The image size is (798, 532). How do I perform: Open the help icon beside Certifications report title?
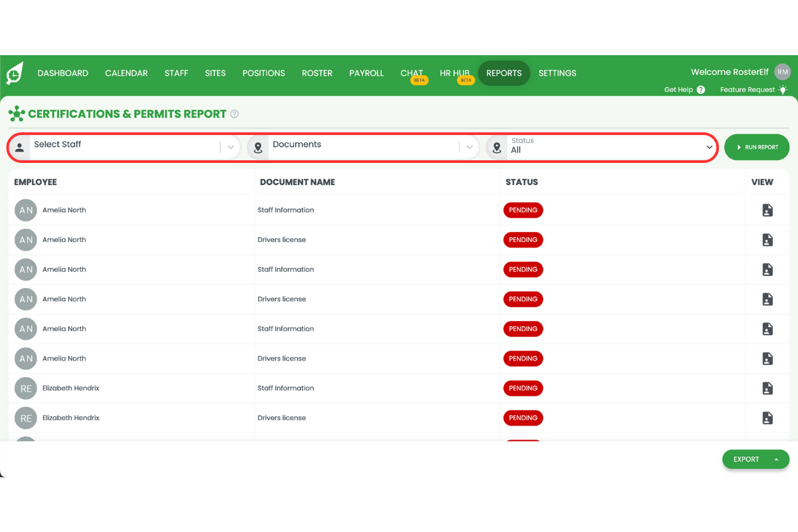[234, 114]
